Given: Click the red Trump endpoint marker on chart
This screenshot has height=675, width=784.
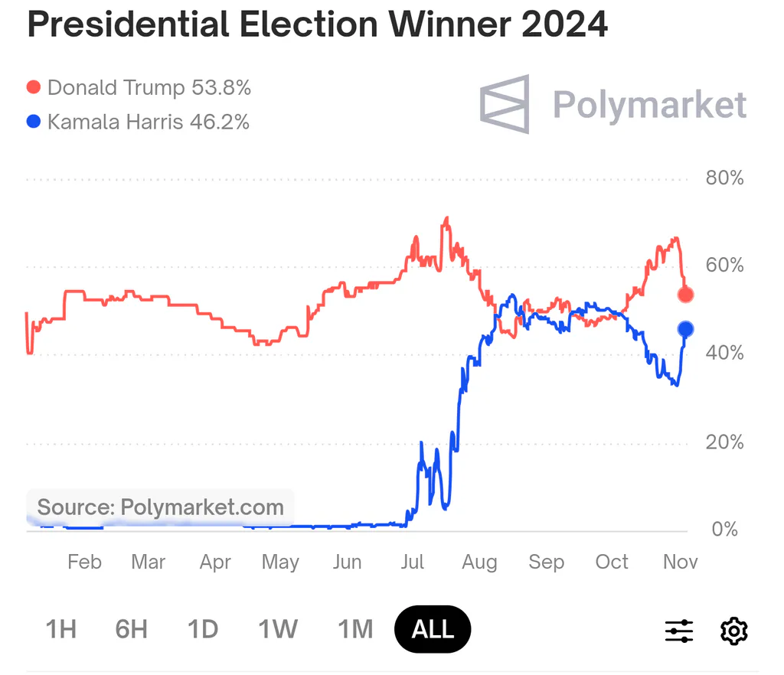Looking at the screenshot, I should pos(685,295).
